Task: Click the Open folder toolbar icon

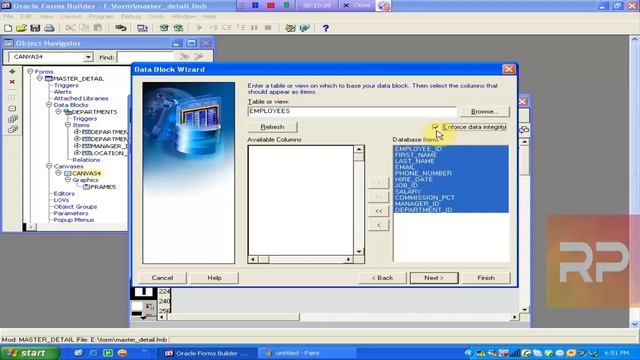Action: click(21, 28)
